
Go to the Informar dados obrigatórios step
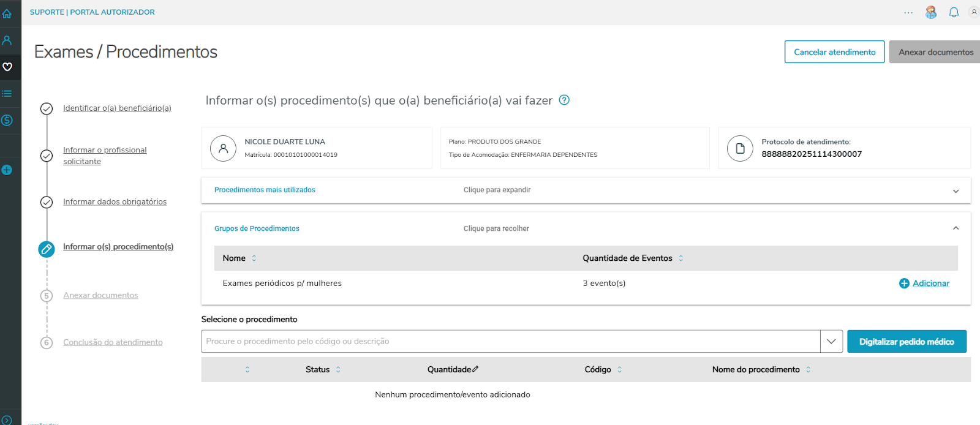[x=115, y=202]
